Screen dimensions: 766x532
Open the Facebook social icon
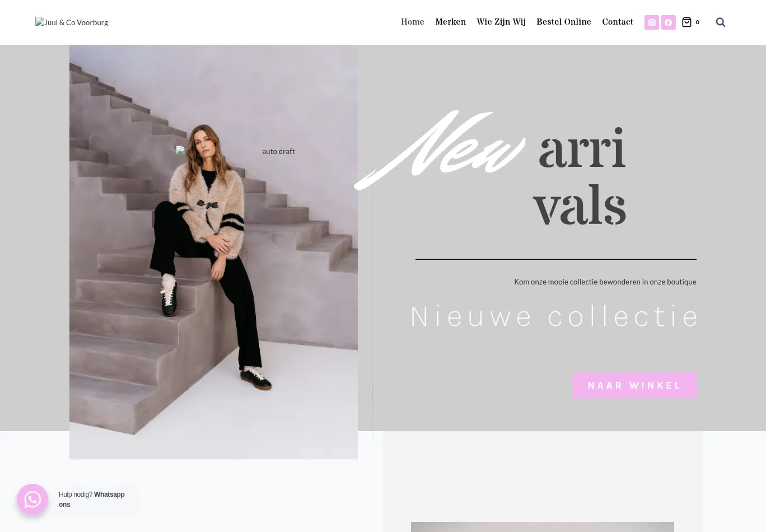[669, 22]
